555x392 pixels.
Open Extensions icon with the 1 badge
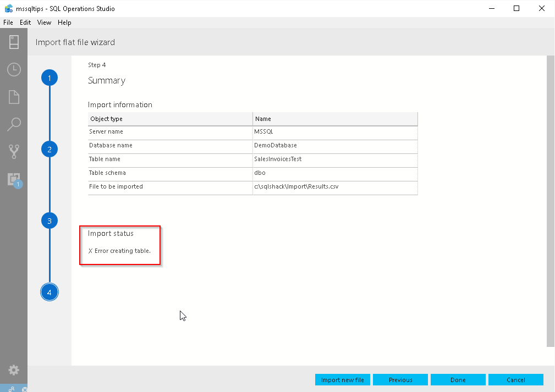pyautogui.click(x=14, y=179)
